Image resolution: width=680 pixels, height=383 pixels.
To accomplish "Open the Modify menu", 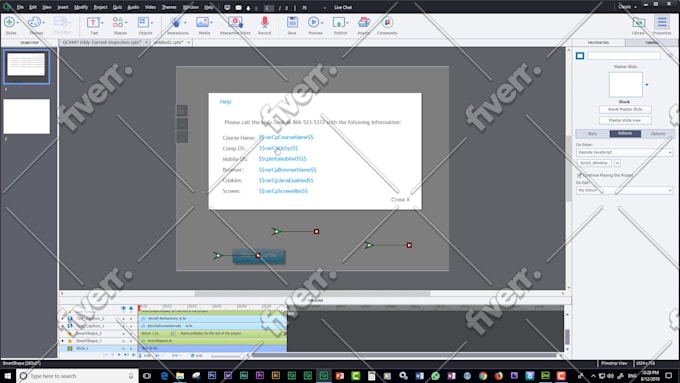I will (81, 7).
